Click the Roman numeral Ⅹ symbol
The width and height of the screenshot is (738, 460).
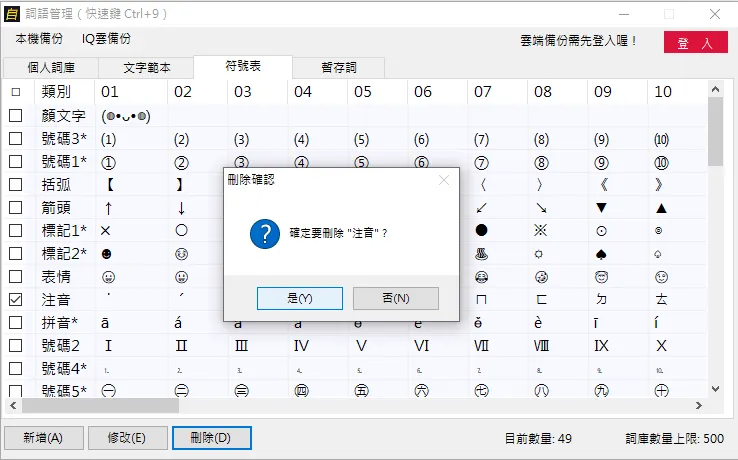click(660, 346)
